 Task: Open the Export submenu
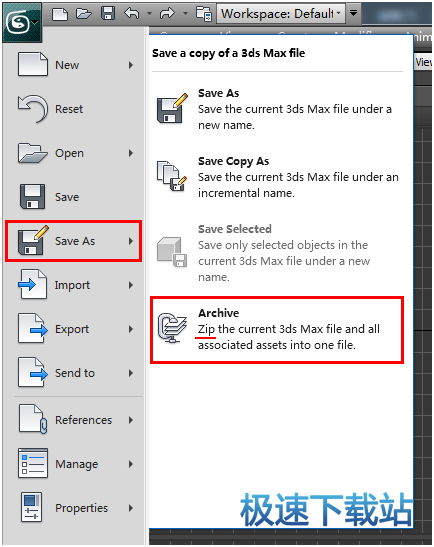(76, 329)
